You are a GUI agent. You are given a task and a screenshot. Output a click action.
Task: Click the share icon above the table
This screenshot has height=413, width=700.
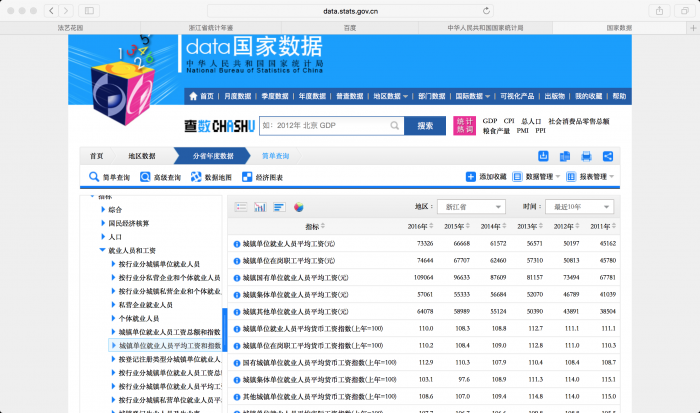pyautogui.click(x=607, y=156)
